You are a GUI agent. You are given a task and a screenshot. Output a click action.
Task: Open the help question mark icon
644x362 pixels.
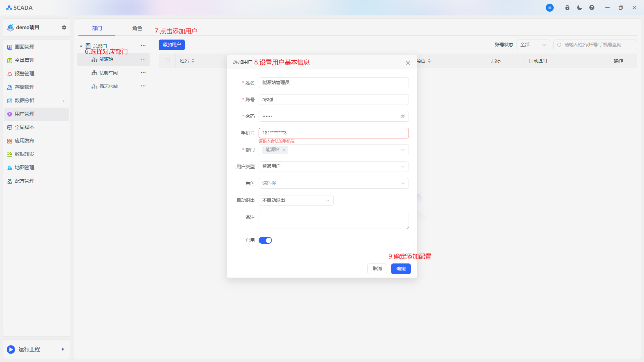592,8
